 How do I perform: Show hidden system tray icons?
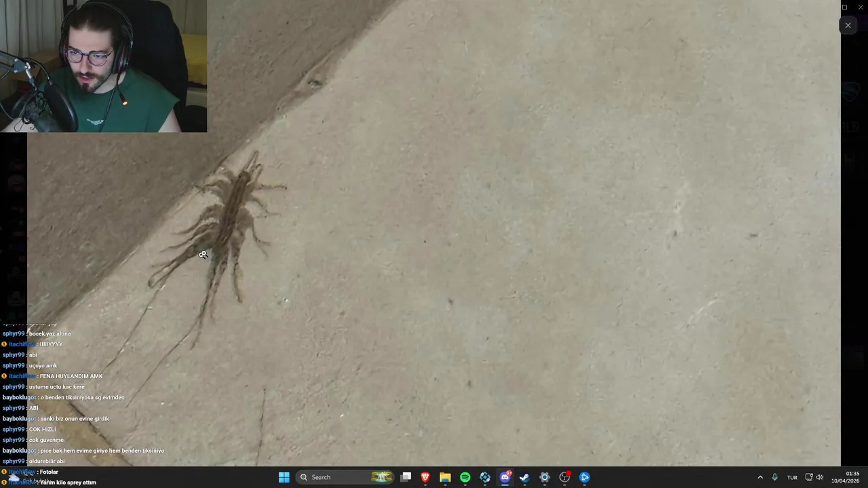760,477
